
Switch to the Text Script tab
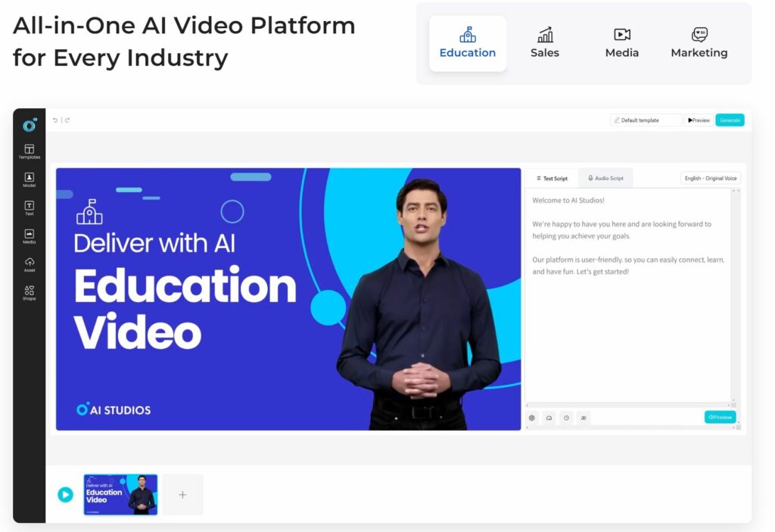click(552, 179)
